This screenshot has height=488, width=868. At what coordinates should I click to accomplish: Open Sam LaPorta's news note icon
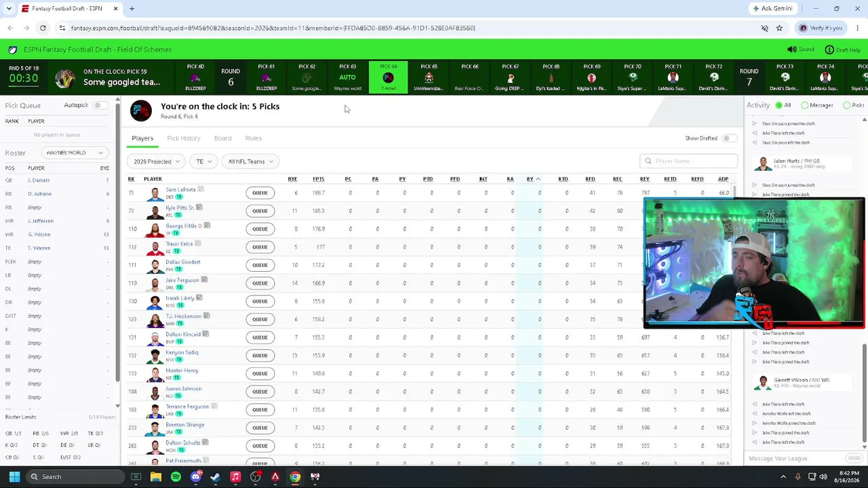click(201, 189)
